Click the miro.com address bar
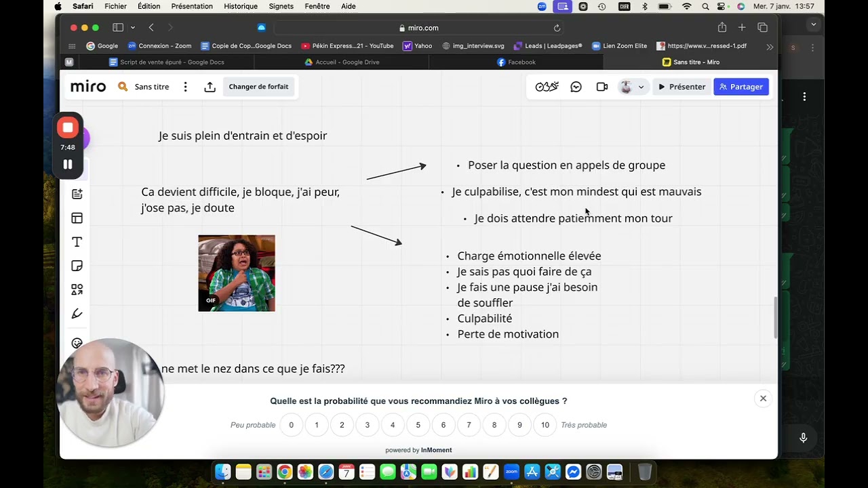This screenshot has height=488, width=868. pos(418,28)
